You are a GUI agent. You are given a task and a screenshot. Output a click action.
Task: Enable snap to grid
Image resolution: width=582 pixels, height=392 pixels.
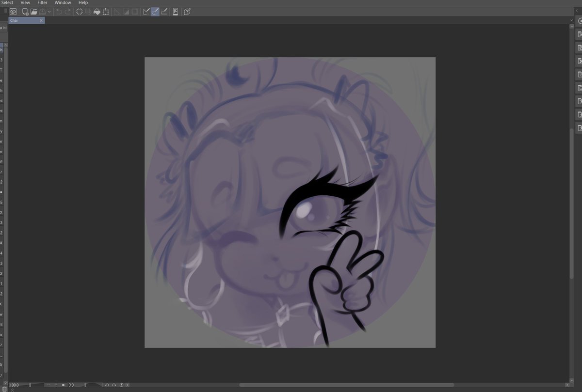[x=134, y=12]
